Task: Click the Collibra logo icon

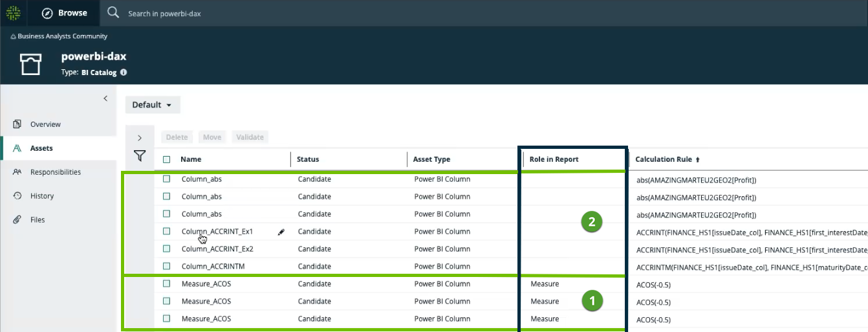Action: tap(13, 13)
